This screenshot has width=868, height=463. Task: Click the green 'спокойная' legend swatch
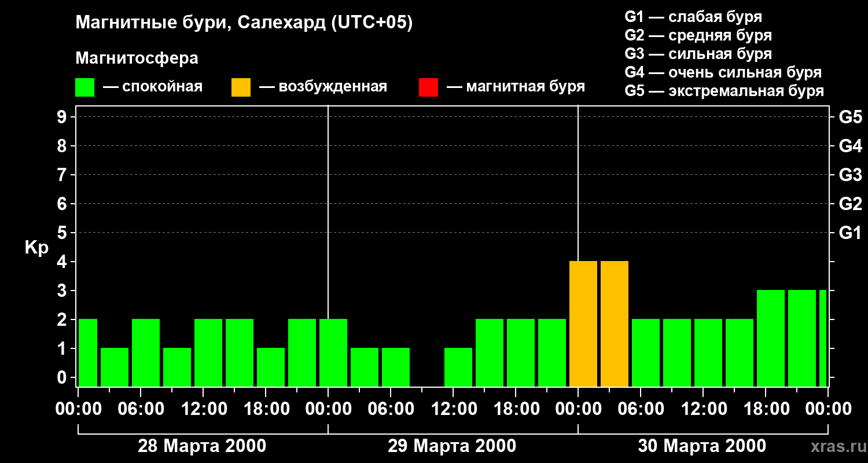84,87
